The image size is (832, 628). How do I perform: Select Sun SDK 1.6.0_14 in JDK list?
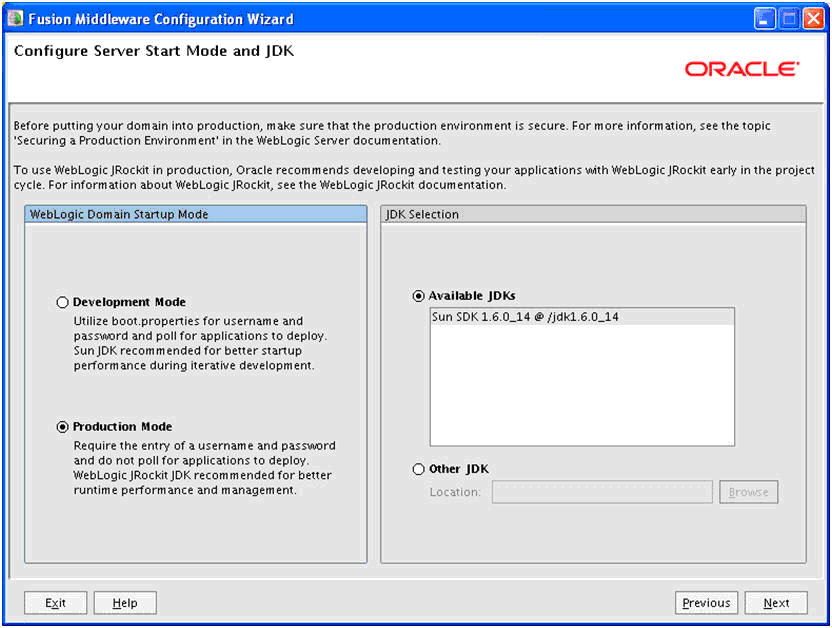click(582, 317)
